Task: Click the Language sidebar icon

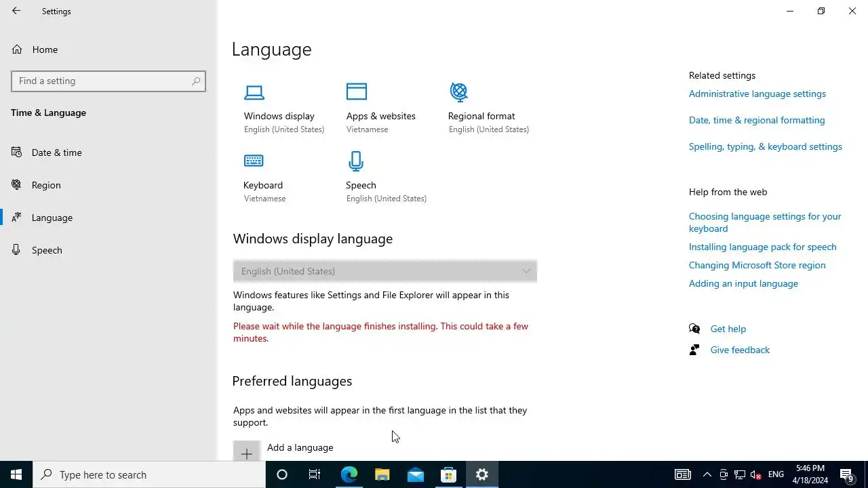Action: tap(17, 218)
